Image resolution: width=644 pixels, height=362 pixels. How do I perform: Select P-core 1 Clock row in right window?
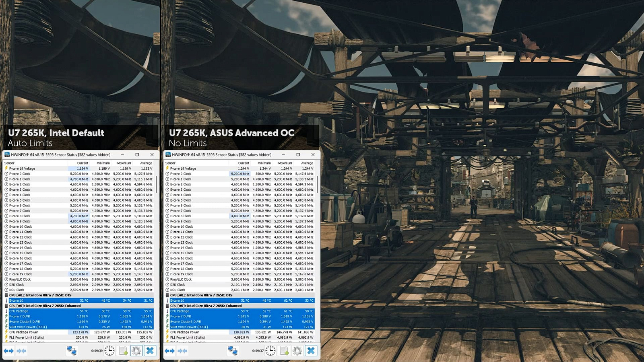click(239, 179)
